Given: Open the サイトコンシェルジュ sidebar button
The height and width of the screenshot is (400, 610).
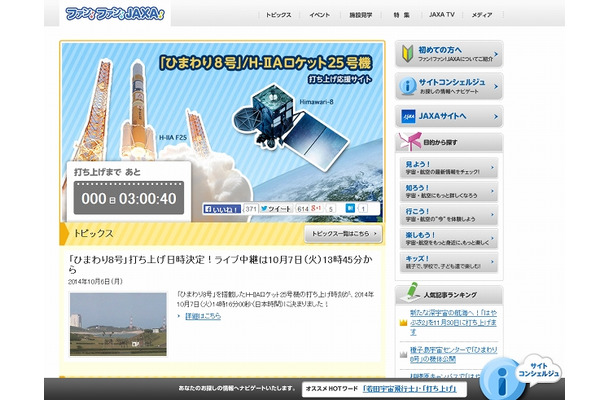Looking at the screenshot, I should pyautogui.click(x=449, y=86).
